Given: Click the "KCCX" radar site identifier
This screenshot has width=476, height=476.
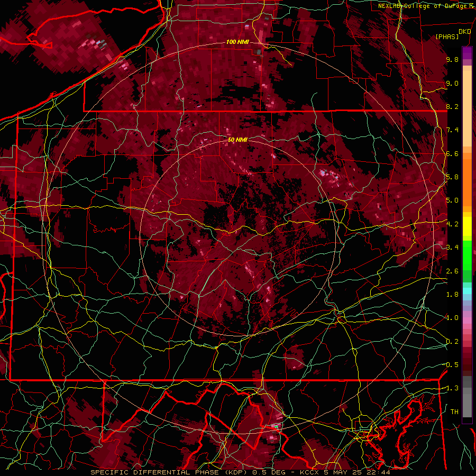Looking at the screenshot, I should (309, 472).
